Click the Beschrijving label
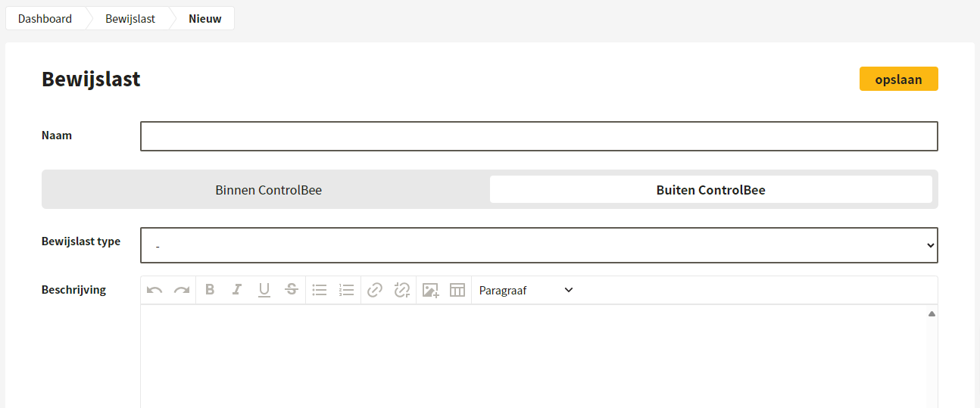This screenshot has width=980, height=408. 73,290
